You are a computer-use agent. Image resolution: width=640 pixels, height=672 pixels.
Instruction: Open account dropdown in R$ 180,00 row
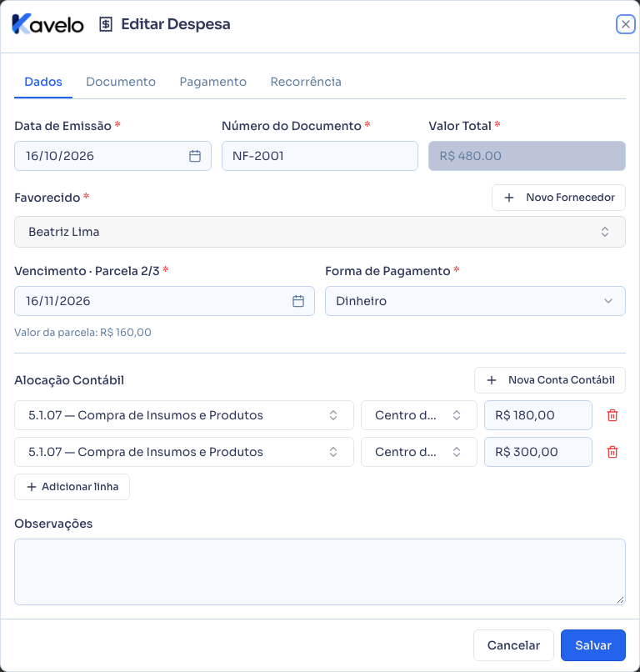point(184,415)
